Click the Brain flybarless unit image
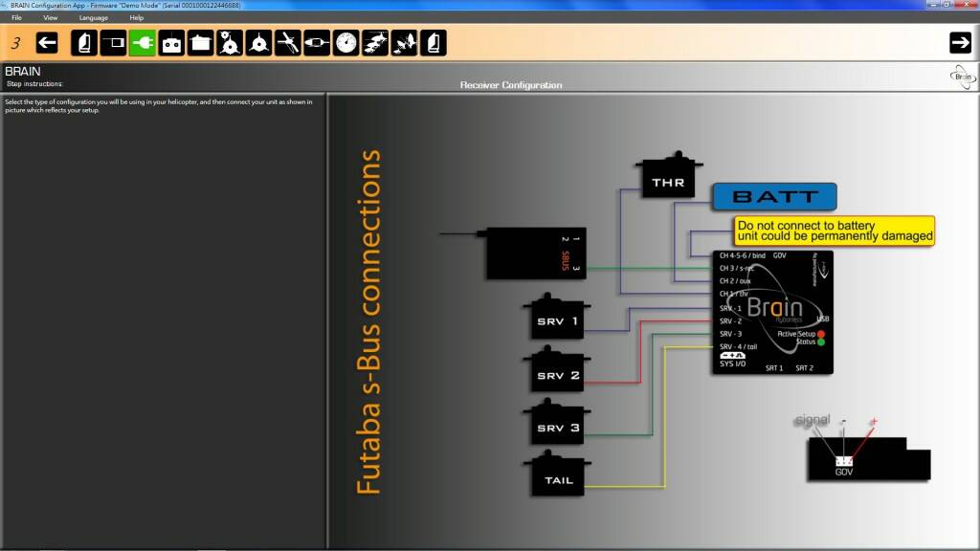 click(772, 313)
